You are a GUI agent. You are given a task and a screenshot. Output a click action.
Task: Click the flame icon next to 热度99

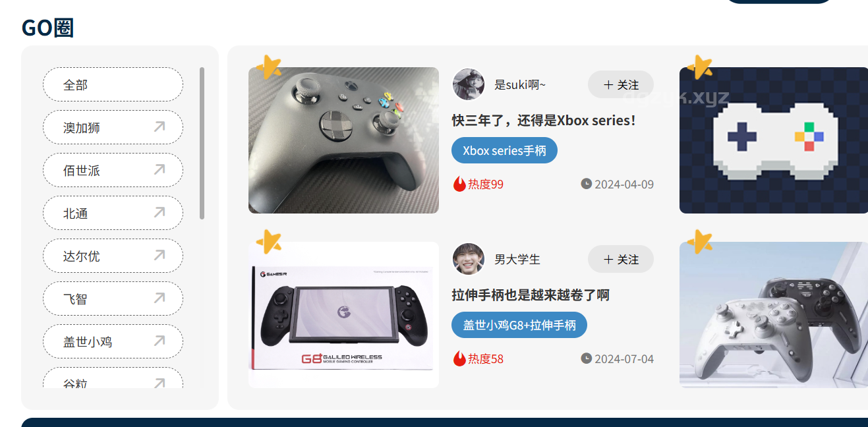[x=459, y=184]
